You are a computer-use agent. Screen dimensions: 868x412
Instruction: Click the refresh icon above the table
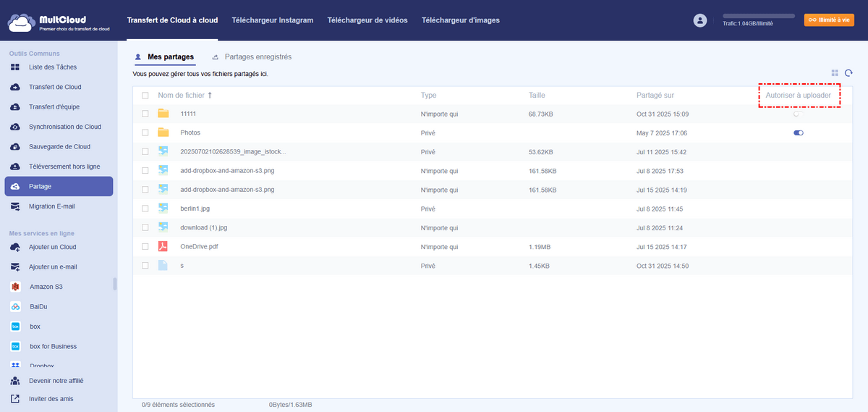click(x=848, y=73)
